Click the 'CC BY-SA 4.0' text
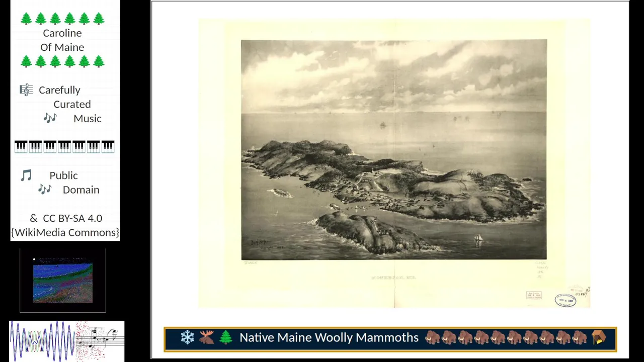The image size is (644, 362). coord(72,218)
